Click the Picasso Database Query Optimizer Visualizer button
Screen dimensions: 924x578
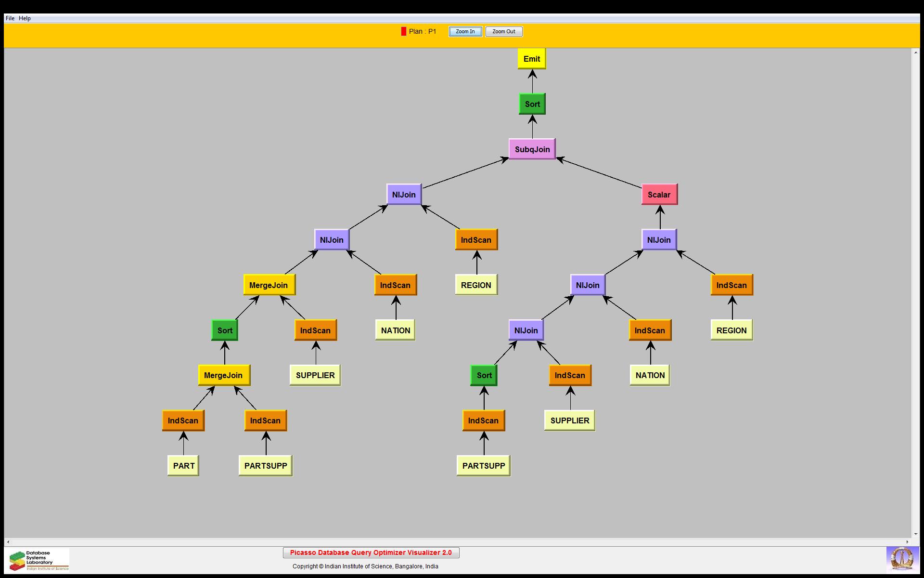tap(371, 552)
